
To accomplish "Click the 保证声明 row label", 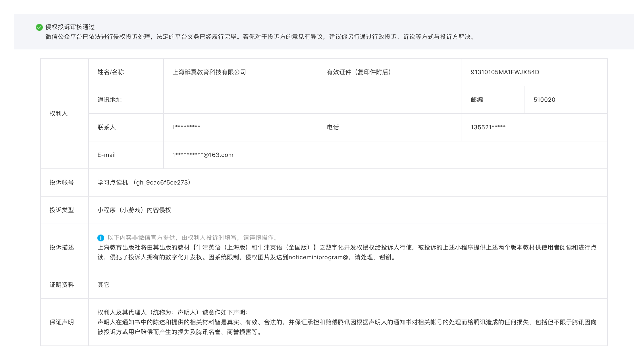I will (61, 322).
